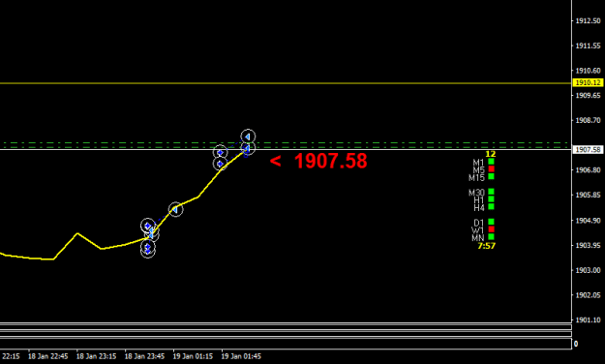Click the '19 Jan 01:15' time label
Image resolution: width=605 pixels, height=364 pixels.
193,356
